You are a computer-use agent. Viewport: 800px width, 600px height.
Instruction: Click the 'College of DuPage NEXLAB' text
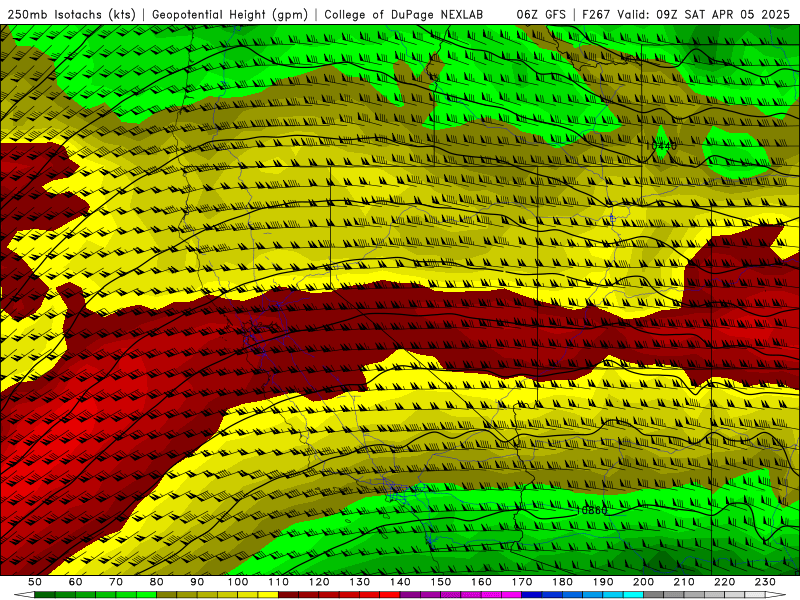coord(403,15)
